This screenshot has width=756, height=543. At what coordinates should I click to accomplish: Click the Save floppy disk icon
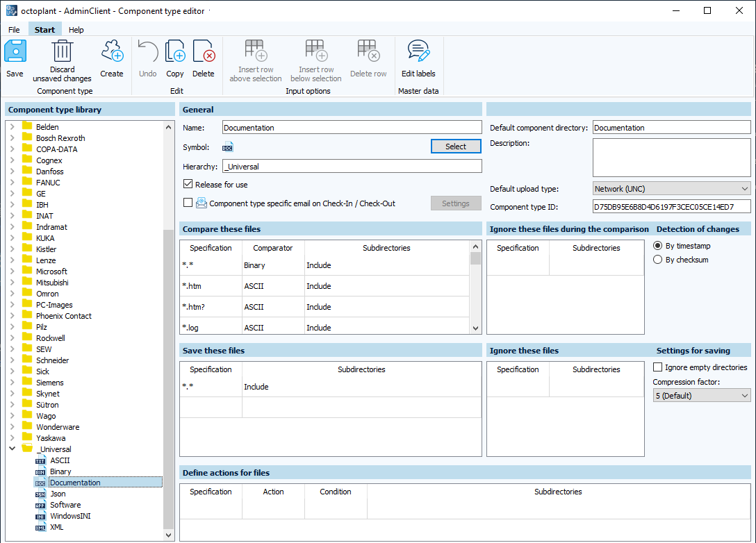tap(15, 51)
